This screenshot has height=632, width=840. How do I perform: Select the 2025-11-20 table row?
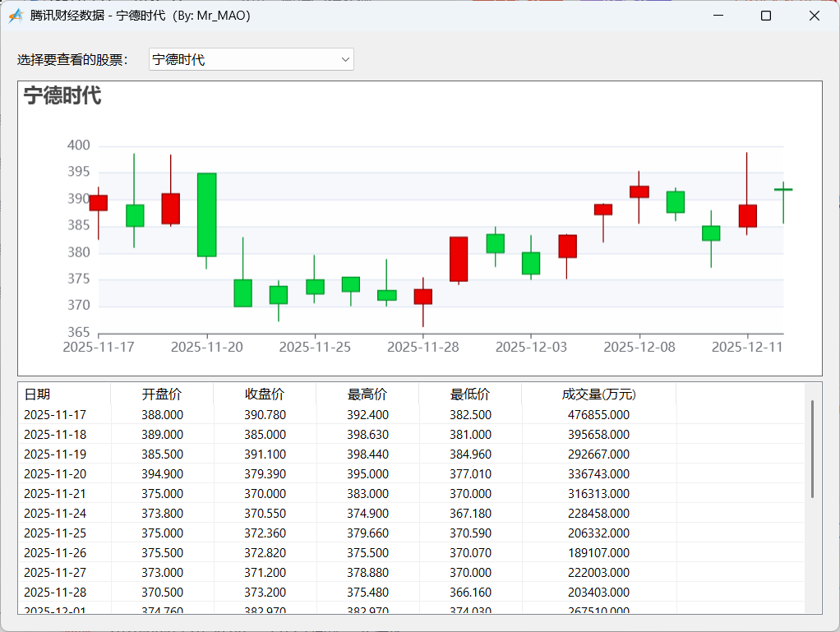pos(329,474)
